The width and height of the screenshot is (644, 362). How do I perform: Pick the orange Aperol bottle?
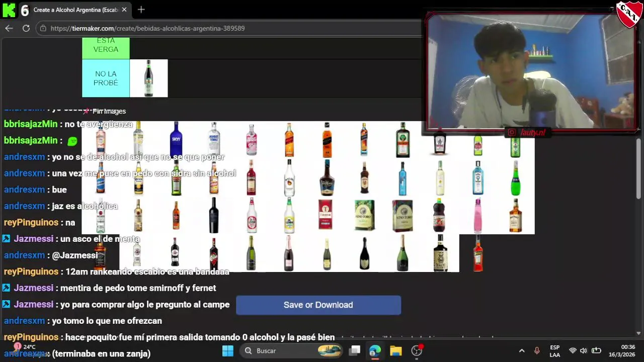pos(478,253)
